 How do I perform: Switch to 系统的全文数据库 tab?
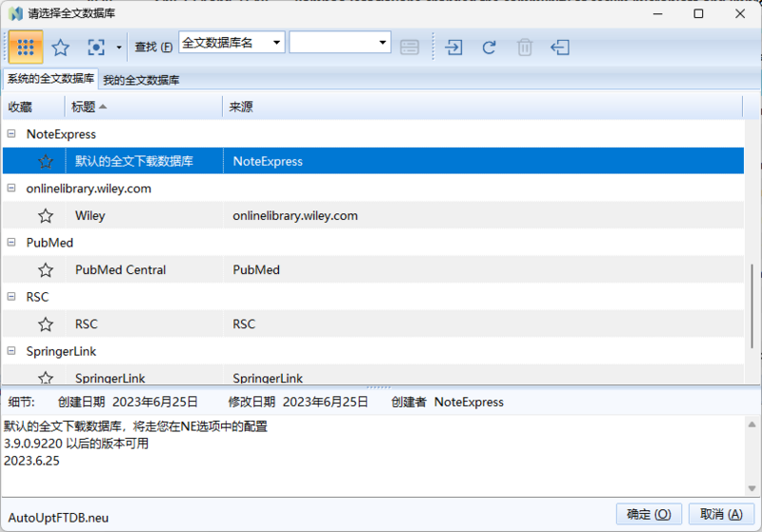coord(51,79)
